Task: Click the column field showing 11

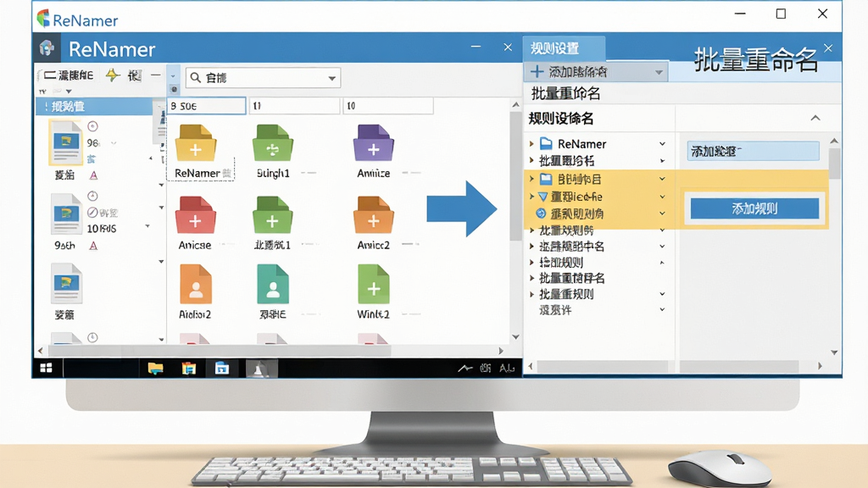Action: [x=294, y=106]
